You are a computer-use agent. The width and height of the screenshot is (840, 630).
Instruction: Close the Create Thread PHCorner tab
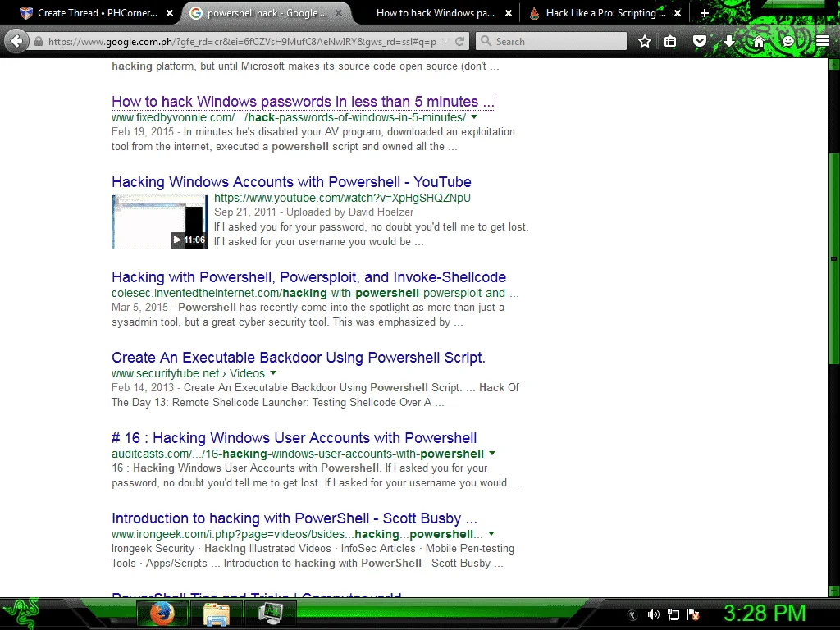point(170,13)
